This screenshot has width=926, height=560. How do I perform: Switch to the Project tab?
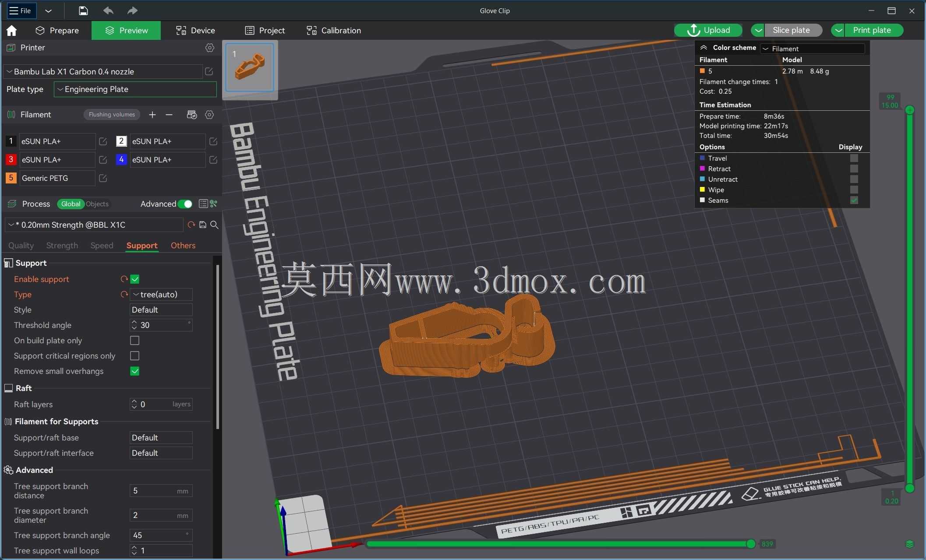coord(265,30)
